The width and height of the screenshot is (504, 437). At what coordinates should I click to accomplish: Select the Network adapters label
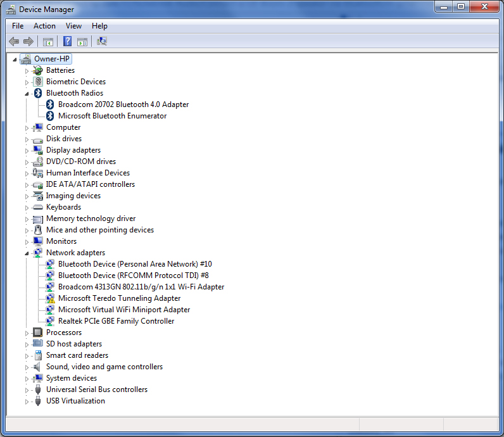[75, 253]
